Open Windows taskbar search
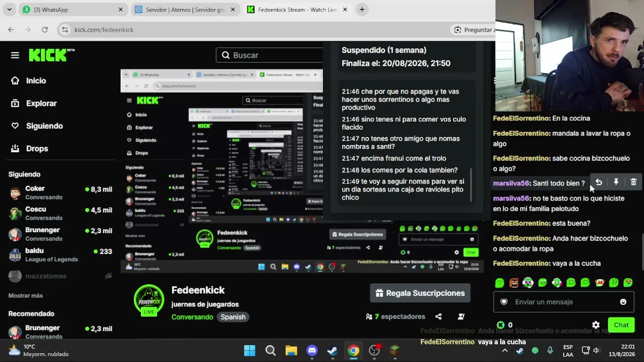Image resolution: width=644 pixels, height=362 pixels. click(x=270, y=350)
